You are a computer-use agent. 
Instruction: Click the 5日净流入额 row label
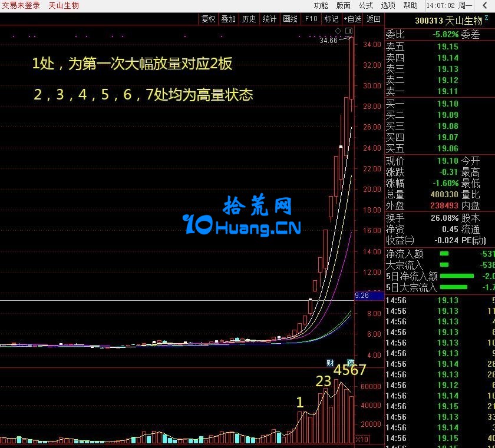click(x=412, y=276)
